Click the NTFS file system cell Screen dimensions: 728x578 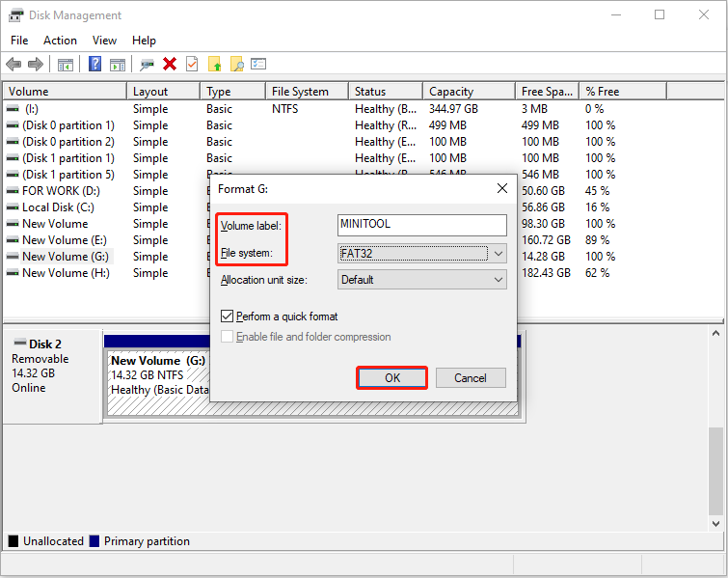point(285,109)
